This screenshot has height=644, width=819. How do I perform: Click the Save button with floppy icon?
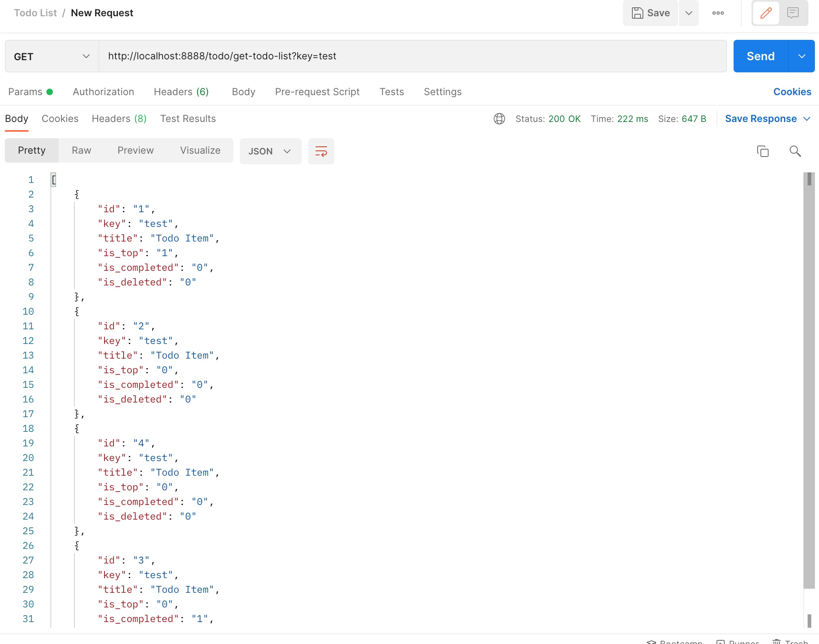point(650,13)
